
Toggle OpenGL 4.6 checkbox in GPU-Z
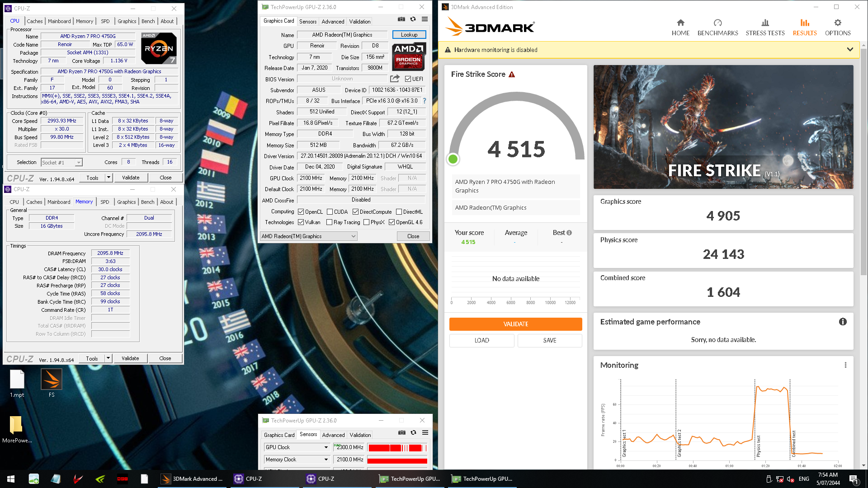point(392,222)
